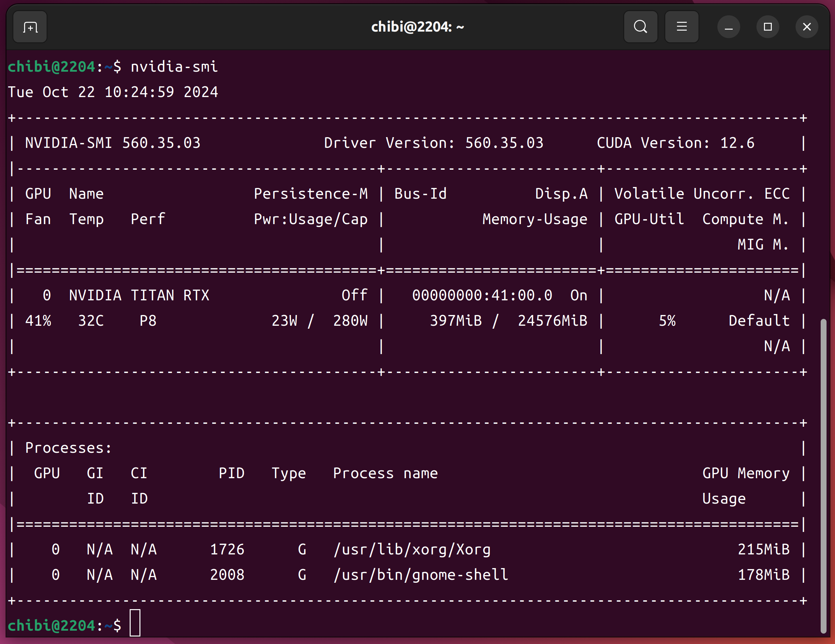Screen dimensions: 835x644
Task: Click the empty cursor at the bottom prompt
Action: [135, 623]
